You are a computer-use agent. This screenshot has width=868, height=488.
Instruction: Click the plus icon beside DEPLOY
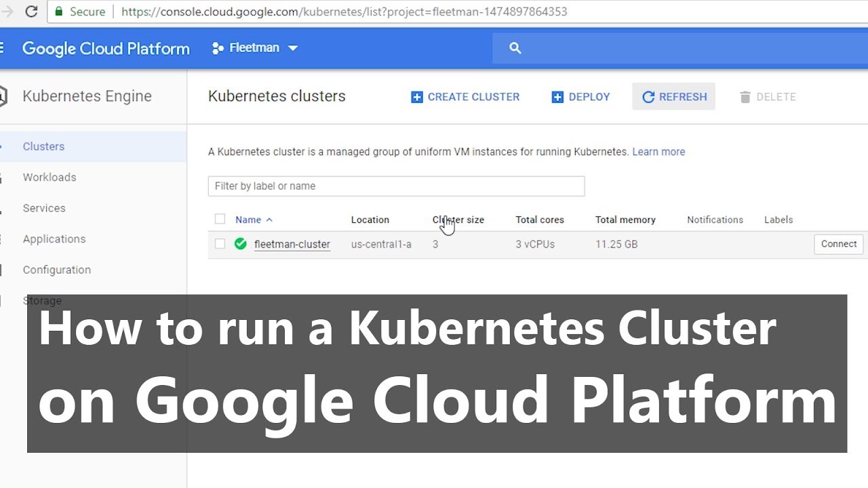tap(557, 97)
